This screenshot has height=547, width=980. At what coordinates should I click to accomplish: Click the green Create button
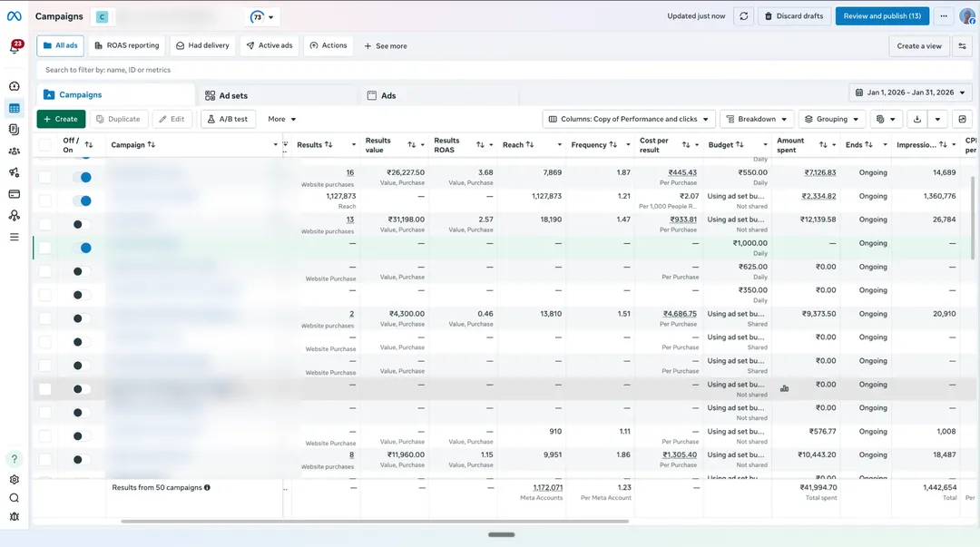coord(61,120)
